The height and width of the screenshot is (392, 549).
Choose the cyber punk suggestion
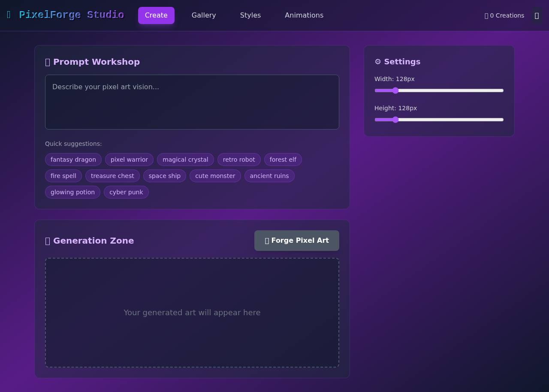(x=126, y=192)
